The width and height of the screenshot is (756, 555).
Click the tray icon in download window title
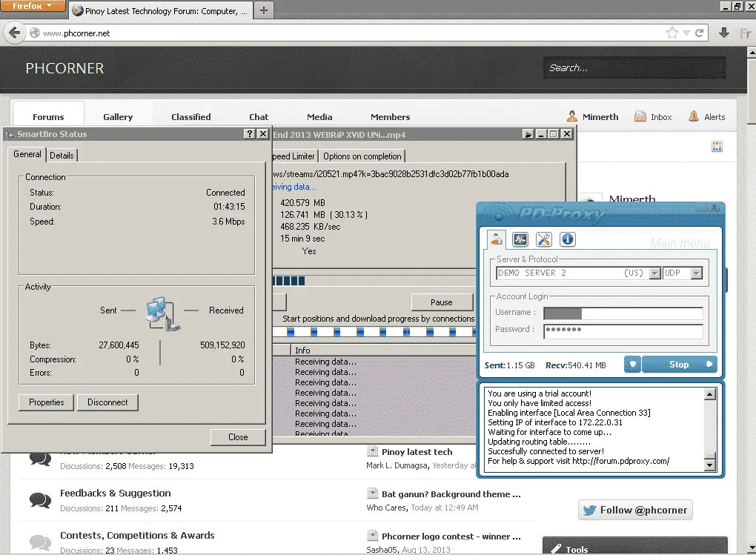tap(528, 134)
